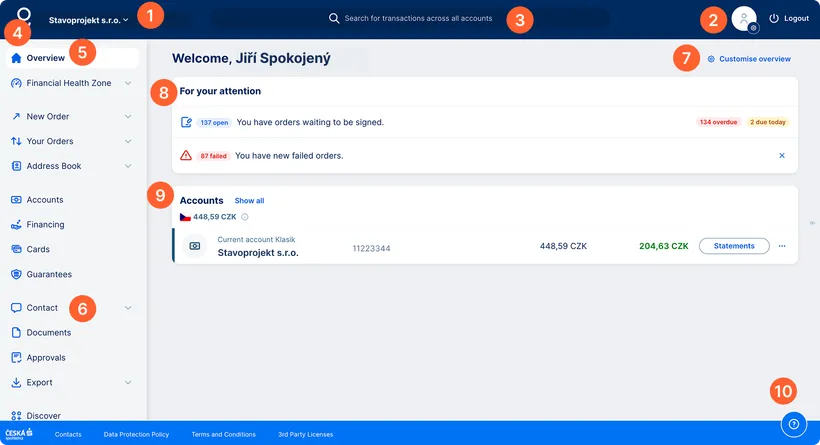Image resolution: width=820 pixels, height=445 pixels.
Task: Click the Statements button
Action: tap(734, 246)
